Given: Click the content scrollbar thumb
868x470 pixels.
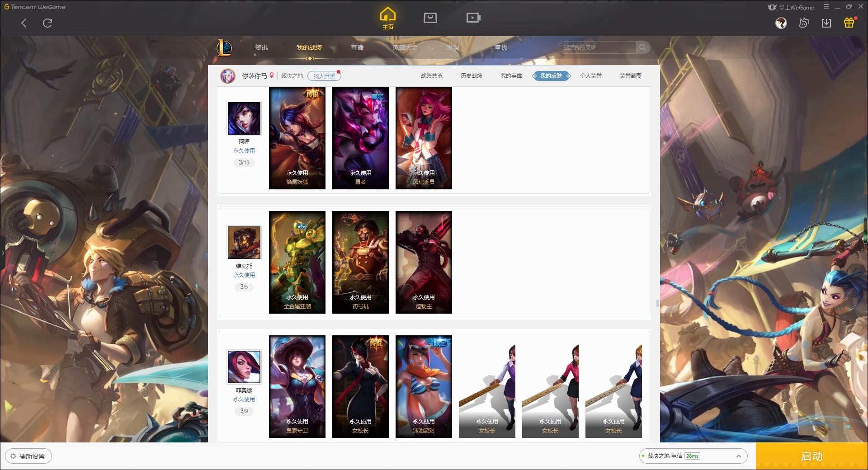Looking at the screenshot, I should [x=657, y=303].
